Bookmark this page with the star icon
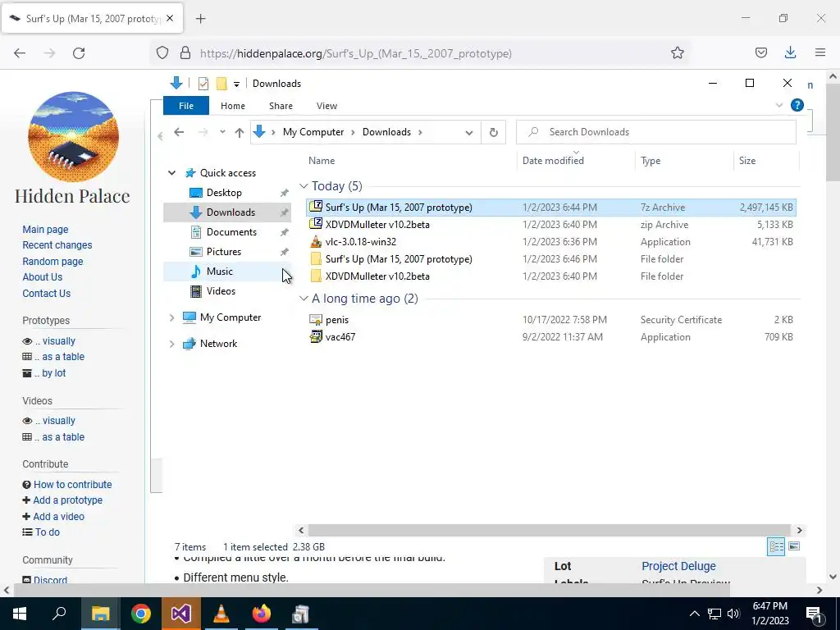Viewport: 840px width, 630px height. click(x=677, y=53)
